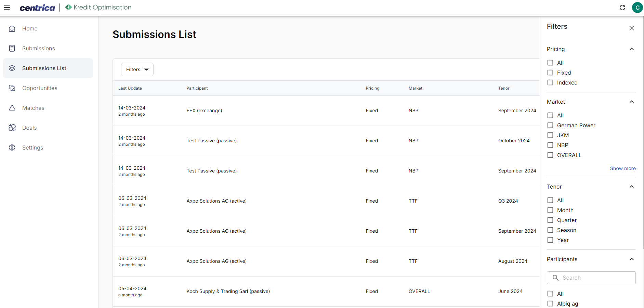Open the hamburger menu icon
This screenshot has height=308, width=644.
tap(7, 8)
